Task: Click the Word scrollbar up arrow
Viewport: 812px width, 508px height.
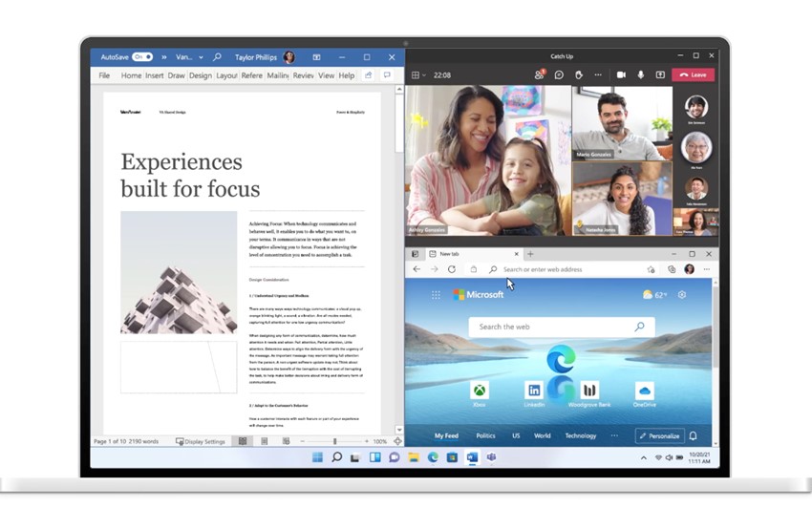Action: click(399, 90)
